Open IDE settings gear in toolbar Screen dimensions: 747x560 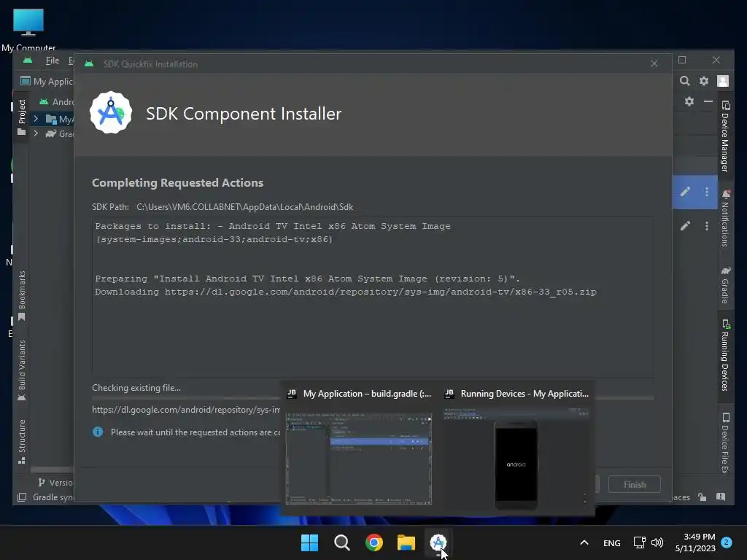(704, 81)
